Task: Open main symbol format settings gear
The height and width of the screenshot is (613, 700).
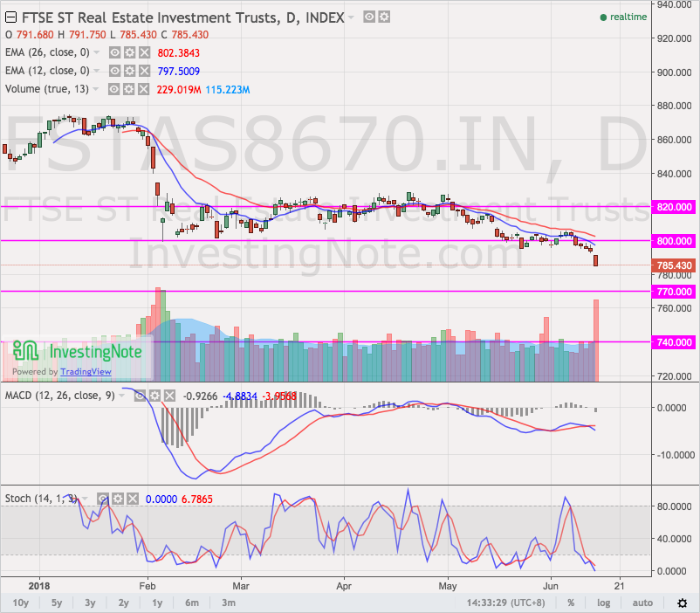Action: [x=384, y=17]
